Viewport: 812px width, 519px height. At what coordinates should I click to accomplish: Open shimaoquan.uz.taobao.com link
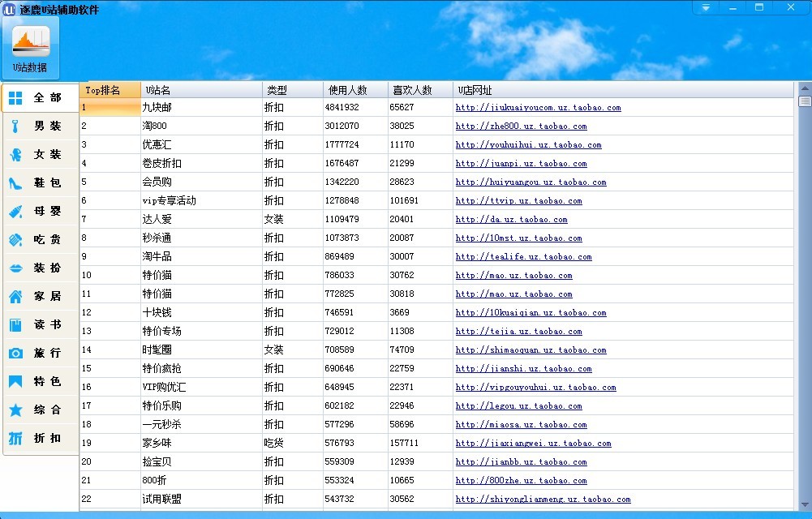(x=531, y=350)
